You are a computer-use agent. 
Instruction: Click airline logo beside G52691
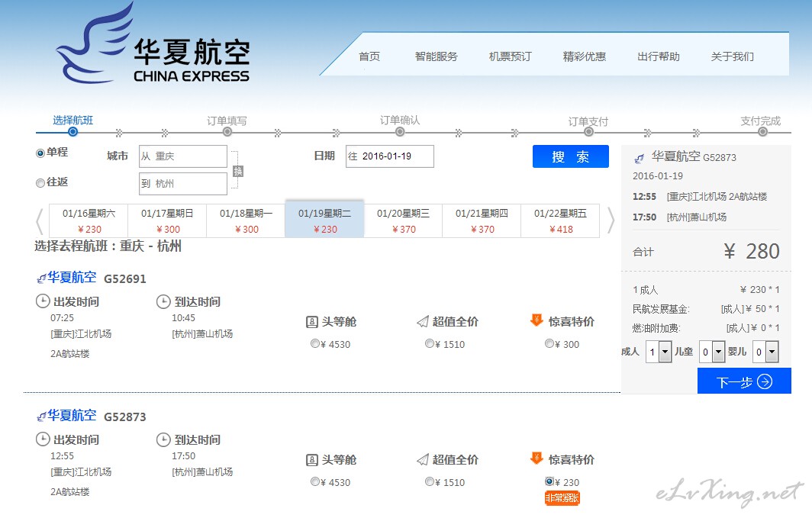(41, 279)
